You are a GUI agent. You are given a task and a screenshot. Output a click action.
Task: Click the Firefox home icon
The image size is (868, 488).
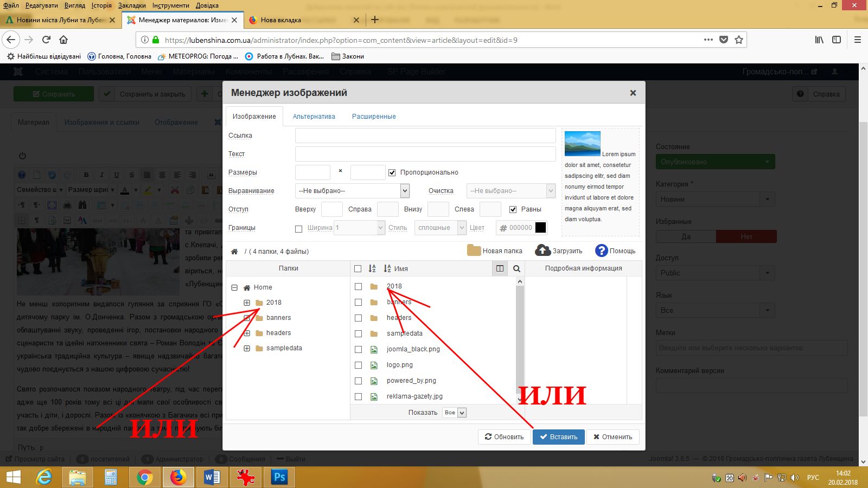tap(63, 40)
